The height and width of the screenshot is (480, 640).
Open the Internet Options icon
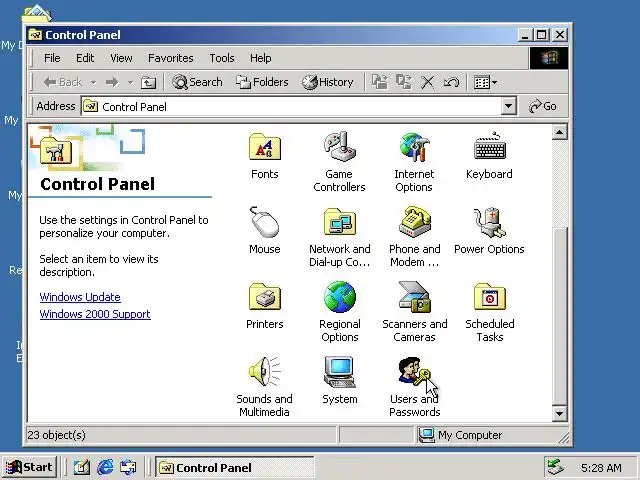pos(414,147)
